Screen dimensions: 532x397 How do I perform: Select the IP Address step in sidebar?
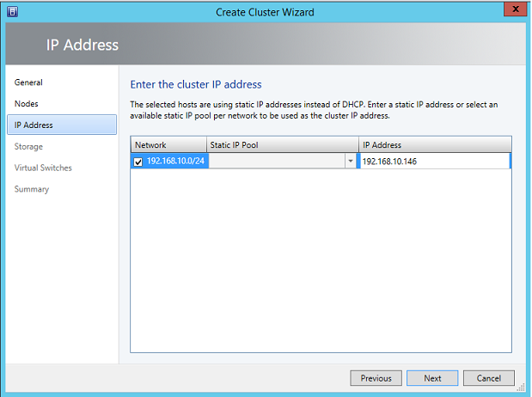34,125
